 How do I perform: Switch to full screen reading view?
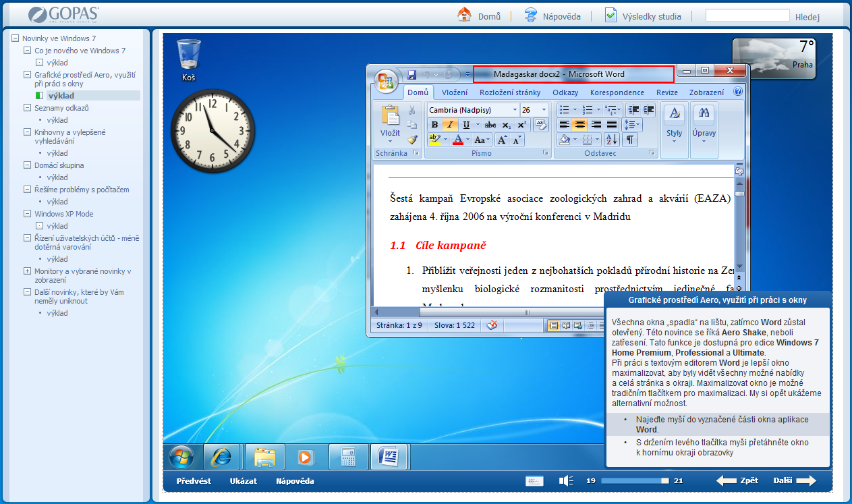[565, 325]
